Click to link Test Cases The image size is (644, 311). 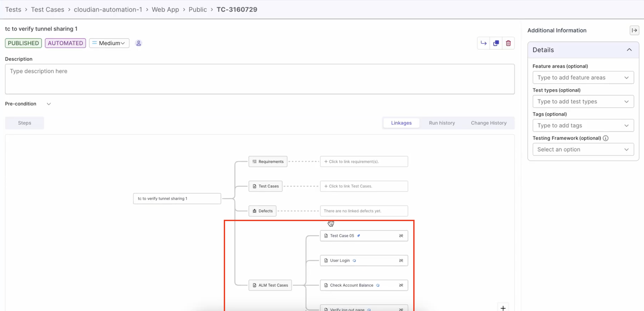tap(364, 186)
